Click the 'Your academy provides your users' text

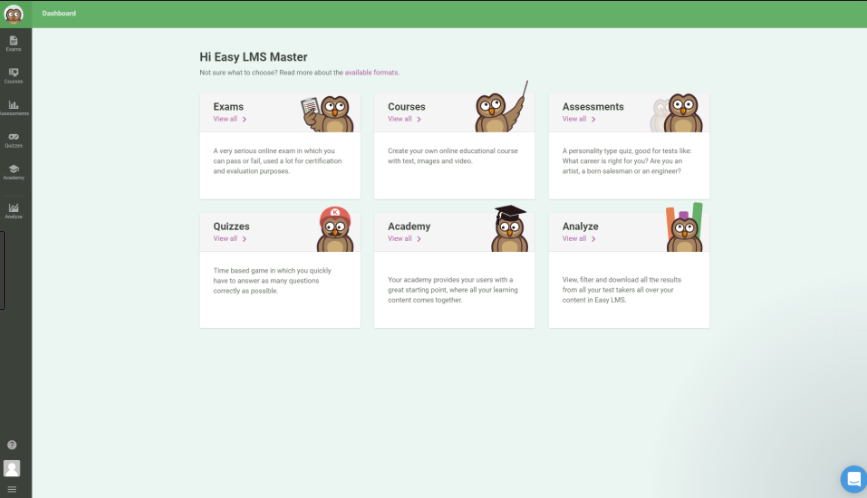pos(453,290)
